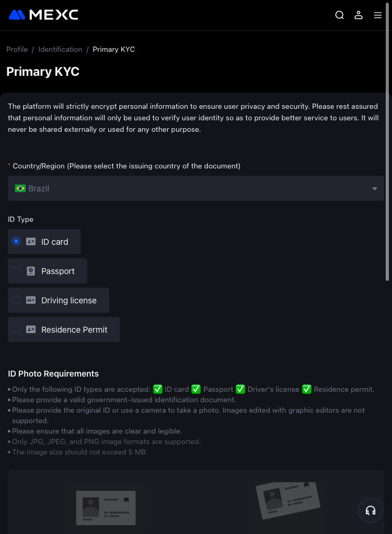Image resolution: width=392 pixels, height=534 pixels.
Task: Click the dropdown arrow in Country field
Action: pyautogui.click(x=375, y=189)
